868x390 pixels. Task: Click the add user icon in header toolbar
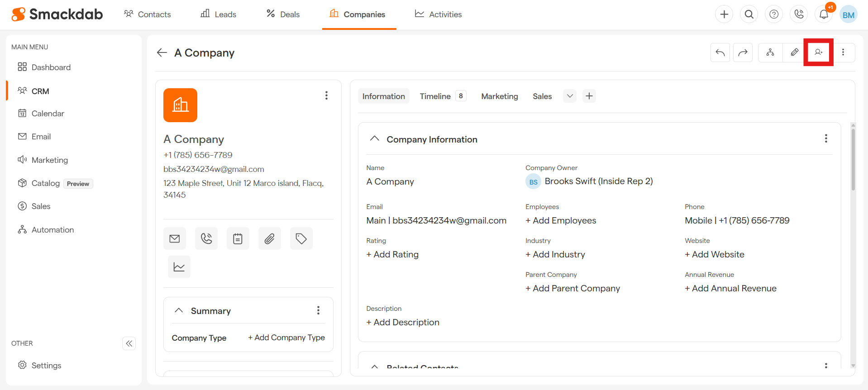point(818,52)
